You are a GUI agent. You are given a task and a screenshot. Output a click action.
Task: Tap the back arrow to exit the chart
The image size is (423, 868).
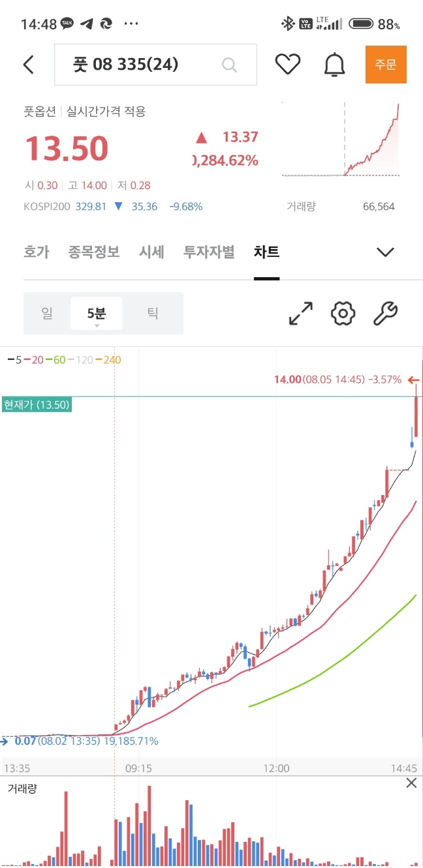coord(27,64)
